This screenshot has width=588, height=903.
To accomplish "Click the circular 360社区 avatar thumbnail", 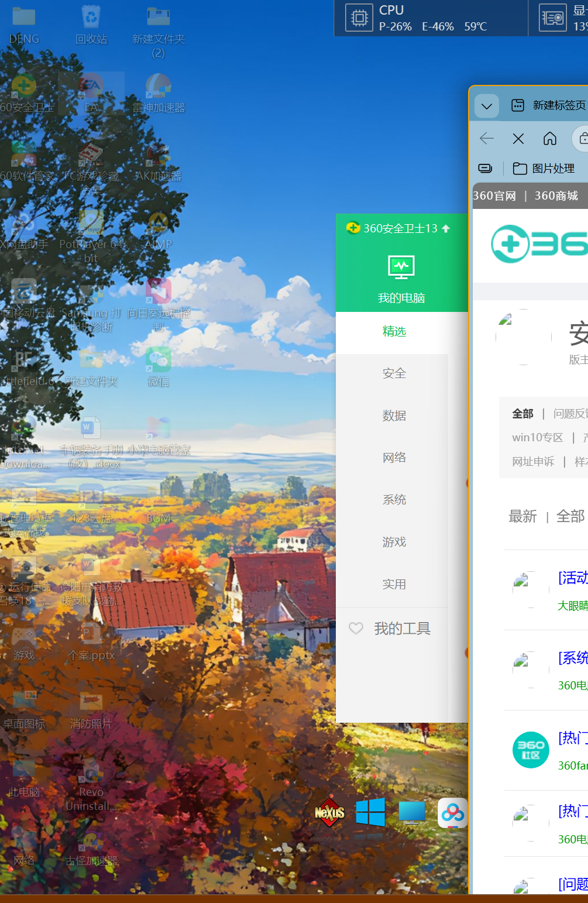I will (530, 750).
